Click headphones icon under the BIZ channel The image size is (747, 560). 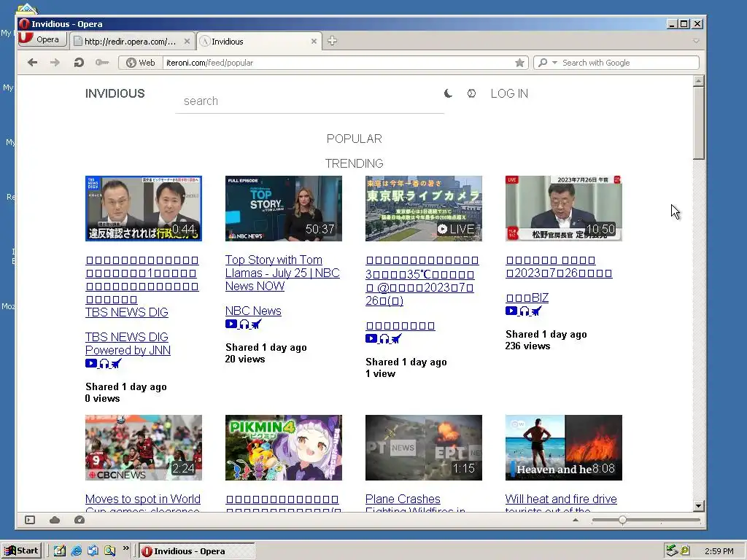pyautogui.click(x=524, y=311)
